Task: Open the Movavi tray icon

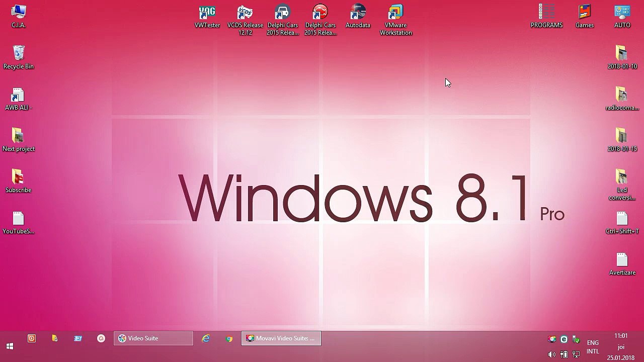Action: (552, 339)
